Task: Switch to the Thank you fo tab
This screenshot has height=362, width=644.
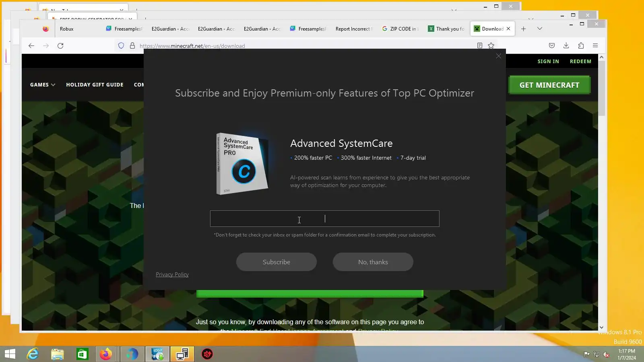Action: 446,29
